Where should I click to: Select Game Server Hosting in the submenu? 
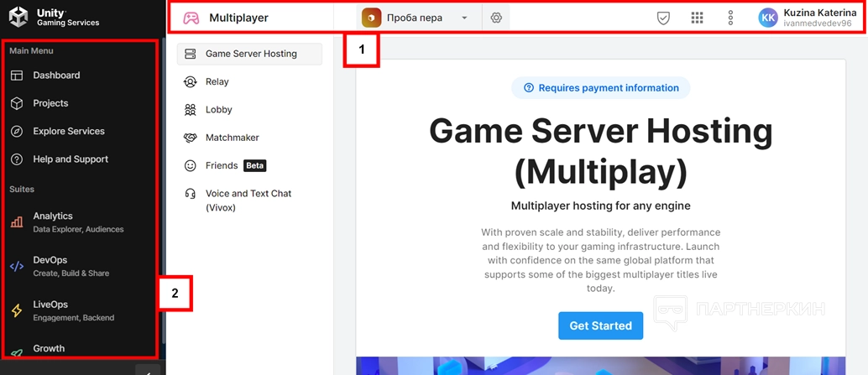249,55
